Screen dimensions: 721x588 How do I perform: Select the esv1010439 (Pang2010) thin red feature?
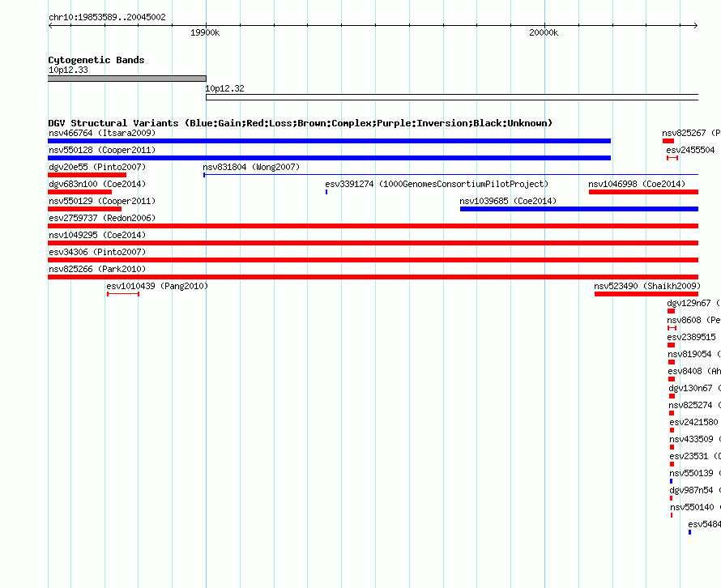(123, 294)
